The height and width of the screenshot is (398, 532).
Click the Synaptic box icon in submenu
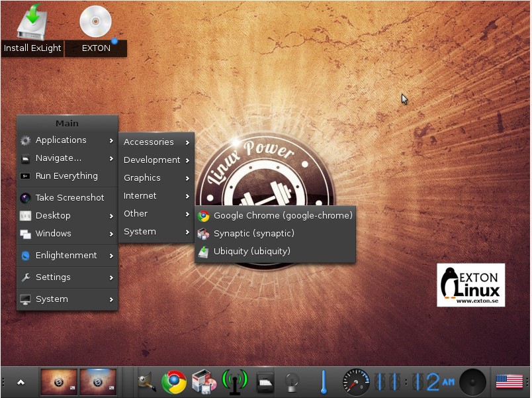click(204, 234)
